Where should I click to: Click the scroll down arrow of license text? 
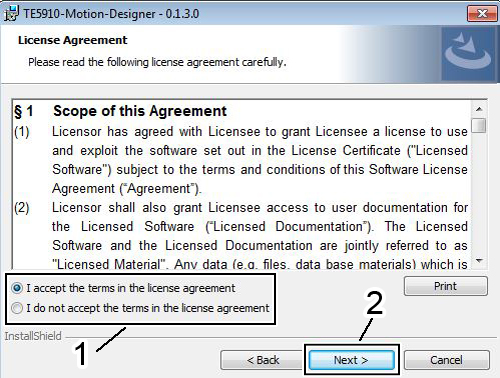[x=479, y=260]
